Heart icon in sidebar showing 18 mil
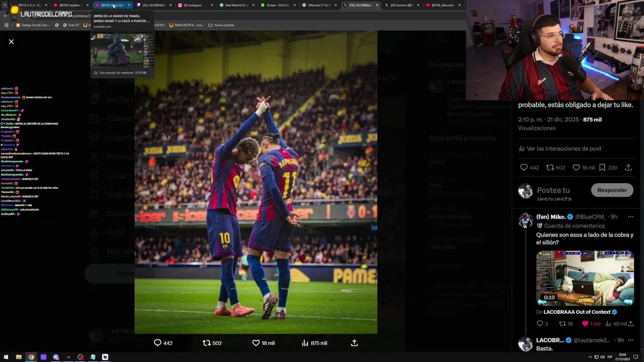Screen dimensions: 644x362 tap(576, 167)
